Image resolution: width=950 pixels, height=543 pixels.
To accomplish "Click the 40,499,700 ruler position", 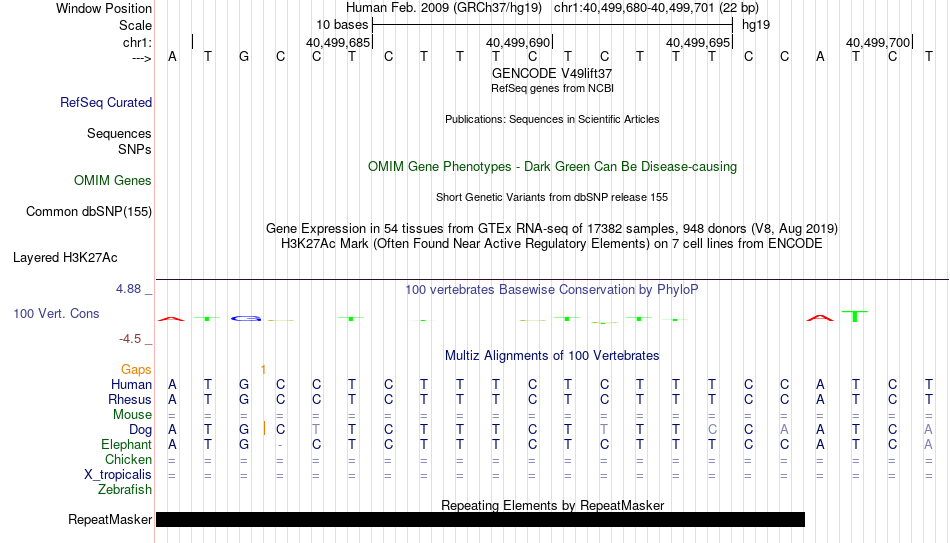I will [878, 42].
